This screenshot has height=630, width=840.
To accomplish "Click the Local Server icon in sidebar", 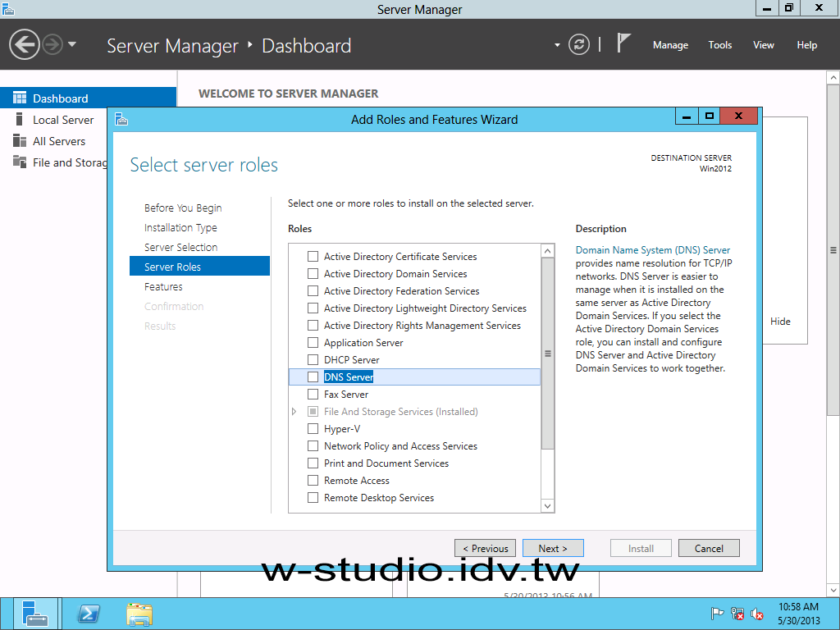I will click(x=20, y=120).
